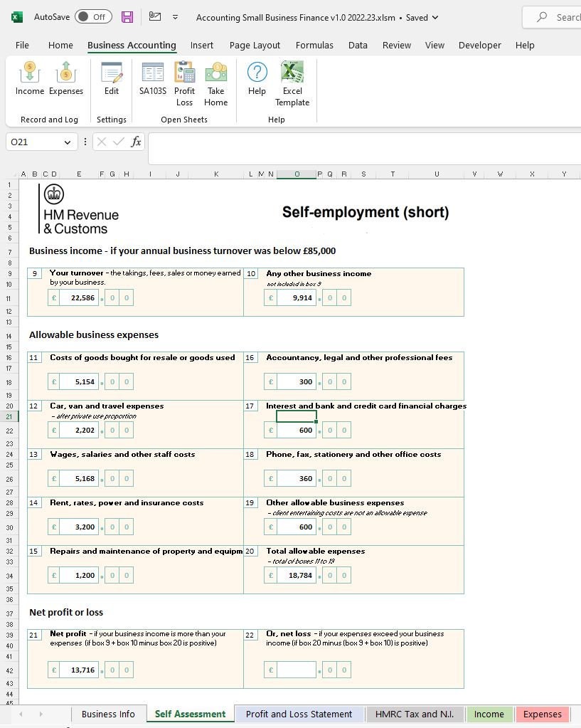Open the Developer ribbon tab
The image size is (581, 728).
[x=479, y=45]
